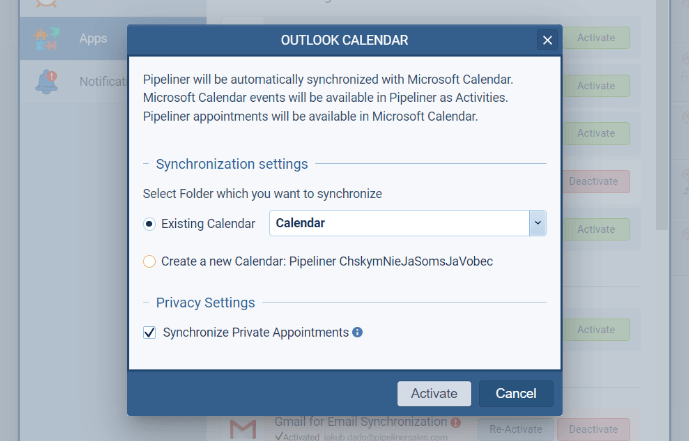Choose Create a new Calendar radio option
Image resolution: width=689 pixels, height=441 pixels.
coord(150,262)
